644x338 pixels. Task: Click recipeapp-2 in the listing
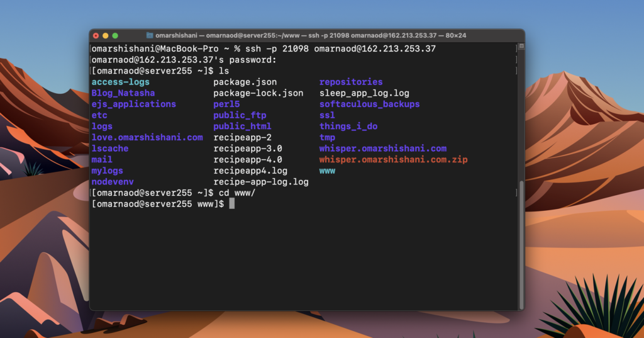(242, 137)
